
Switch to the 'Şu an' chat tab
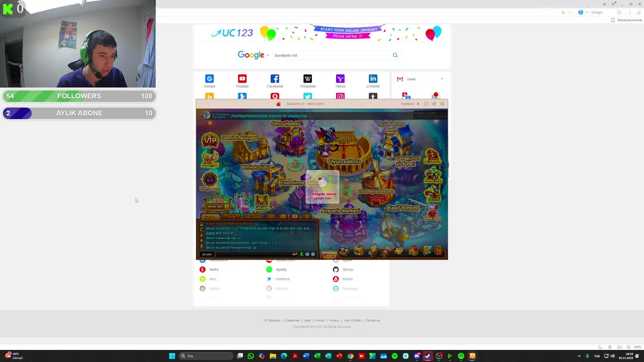point(210,217)
